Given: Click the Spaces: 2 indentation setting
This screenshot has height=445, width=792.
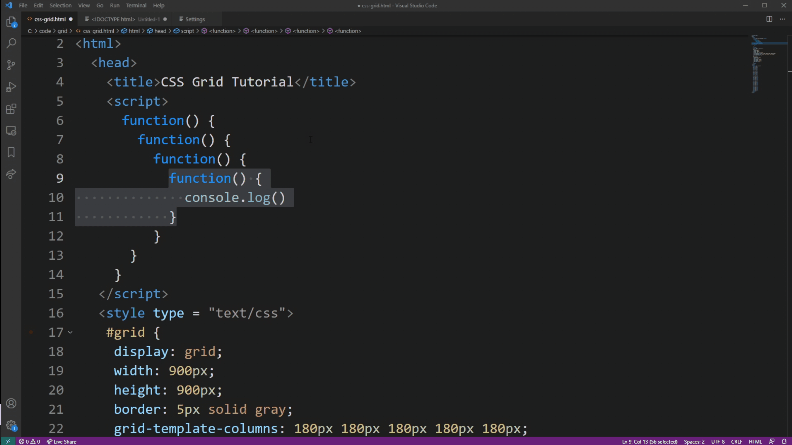Looking at the screenshot, I should tap(694, 441).
